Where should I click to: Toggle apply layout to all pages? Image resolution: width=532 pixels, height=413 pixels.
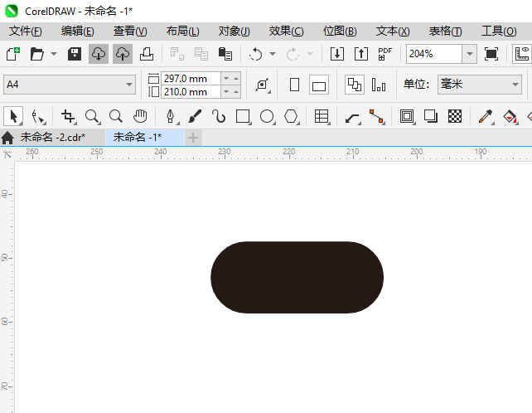tap(355, 85)
